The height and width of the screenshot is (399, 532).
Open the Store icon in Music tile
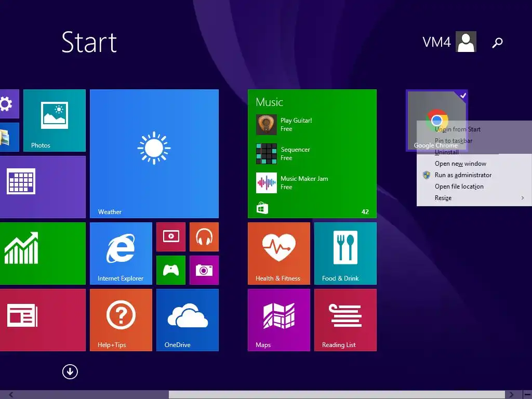coord(262,208)
